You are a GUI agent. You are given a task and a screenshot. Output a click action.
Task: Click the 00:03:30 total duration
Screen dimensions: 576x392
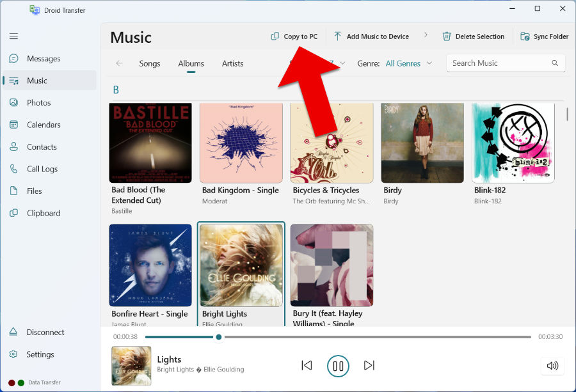[550, 336]
